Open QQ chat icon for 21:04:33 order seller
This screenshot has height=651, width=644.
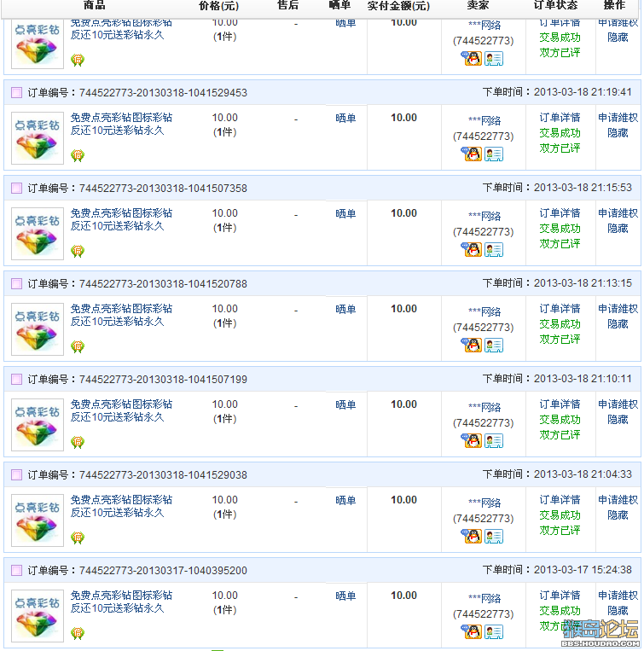click(472, 536)
